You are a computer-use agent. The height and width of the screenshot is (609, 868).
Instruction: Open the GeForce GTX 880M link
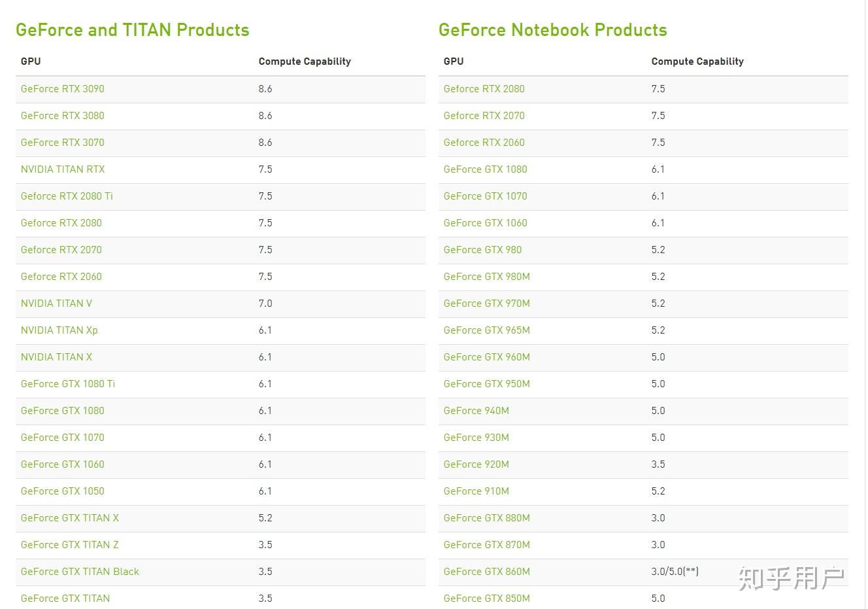tap(487, 518)
